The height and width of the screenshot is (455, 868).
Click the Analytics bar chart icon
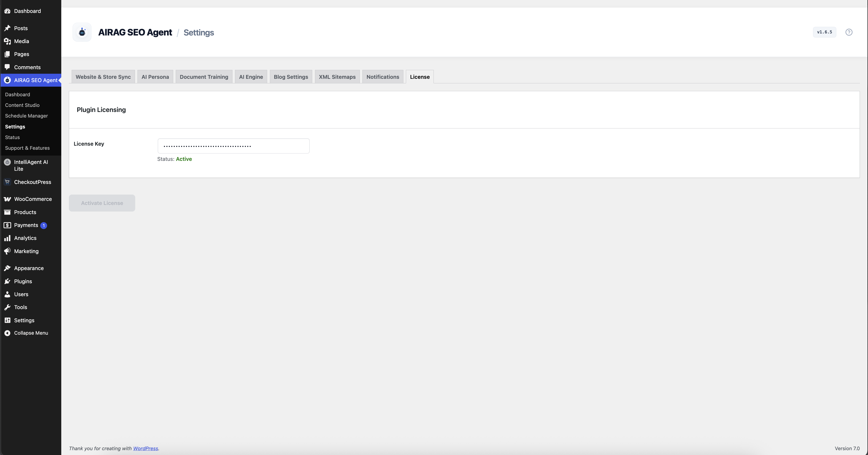click(x=7, y=238)
